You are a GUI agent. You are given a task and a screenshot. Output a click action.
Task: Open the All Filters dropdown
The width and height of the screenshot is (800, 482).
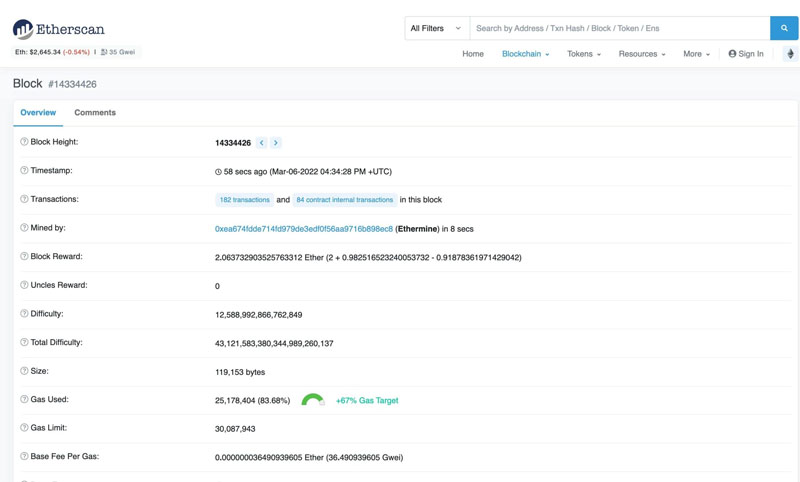pos(437,28)
